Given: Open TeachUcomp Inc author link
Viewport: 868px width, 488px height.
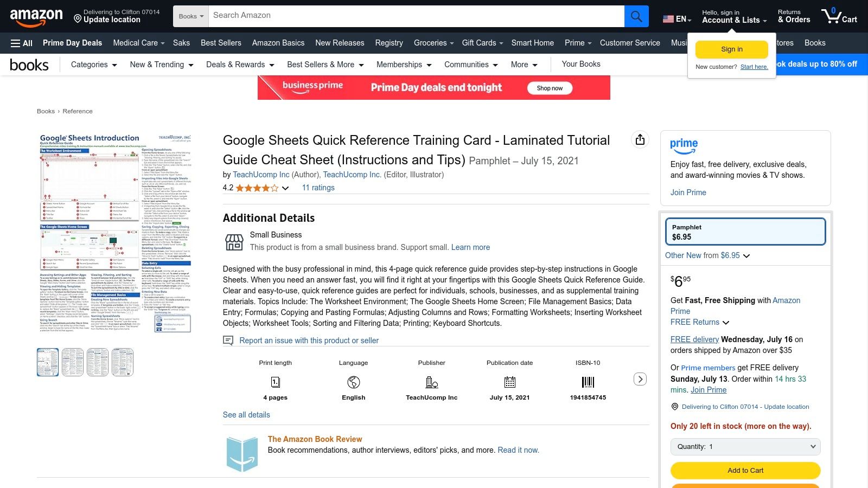Looking at the screenshot, I should pos(261,175).
